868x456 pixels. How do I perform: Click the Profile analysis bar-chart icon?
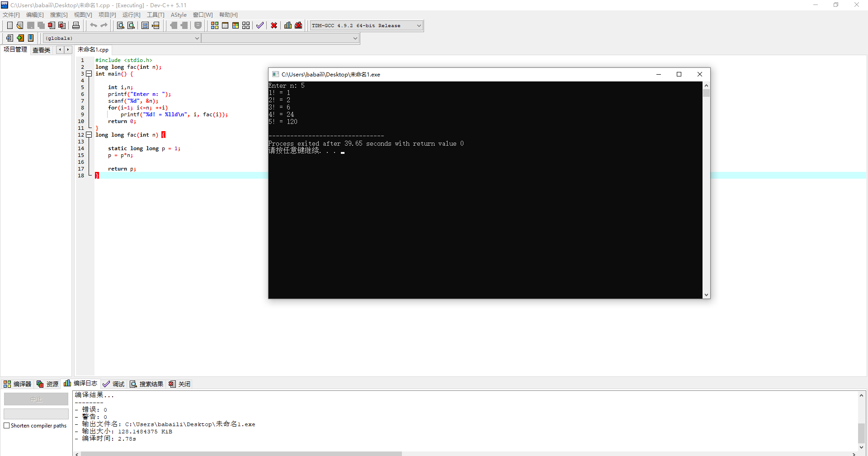click(288, 25)
